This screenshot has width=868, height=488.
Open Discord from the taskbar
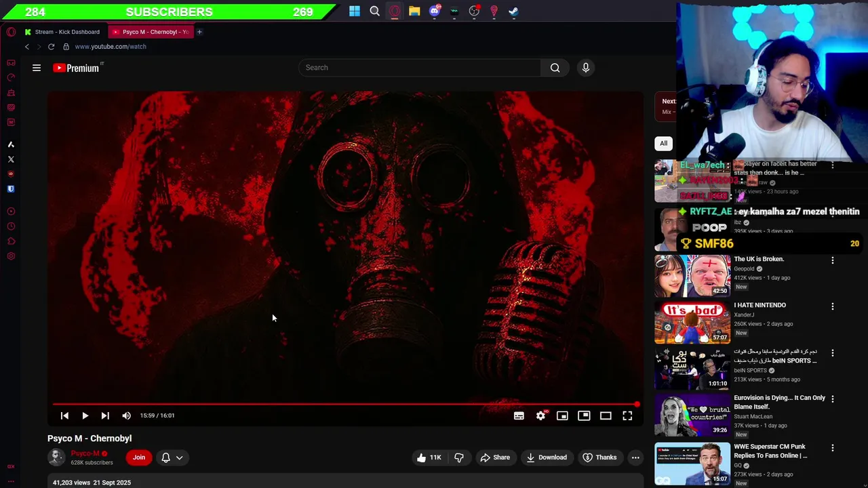tap(435, 11)
